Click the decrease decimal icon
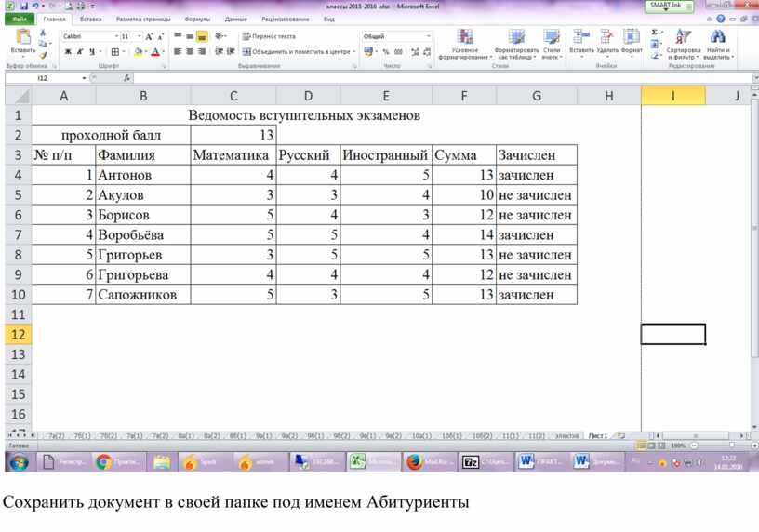This screenshot has height=532, width=759. (x=427, y=51)
